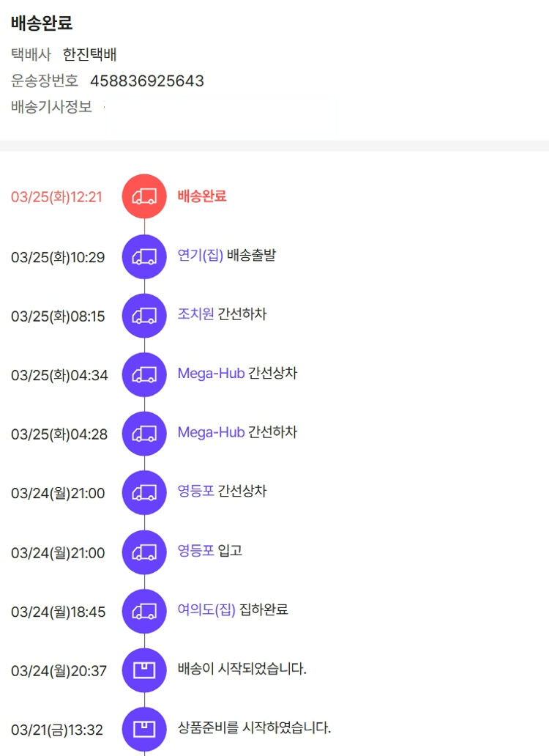The width and height of the screenshot is (549, 756).
Task: Click the box icon beside 상품준비를 시작하였습니다
Action: (144, 730)
